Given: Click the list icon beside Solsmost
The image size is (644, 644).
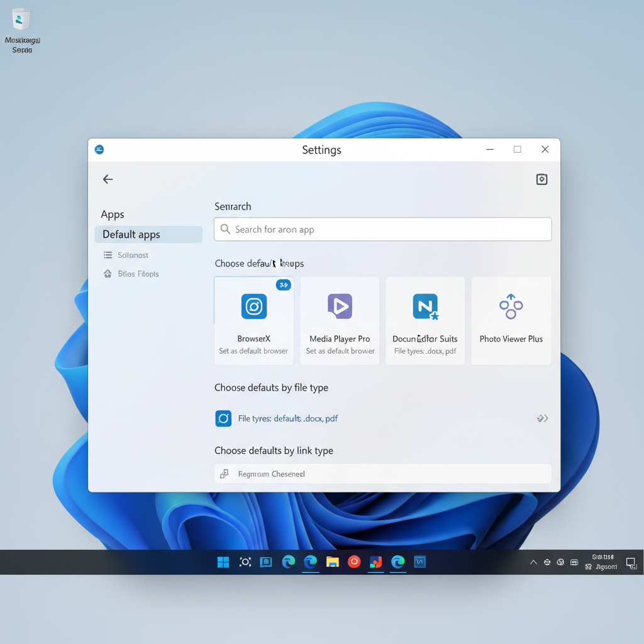Looking at the screenshot, I should [x=108, y=255].
